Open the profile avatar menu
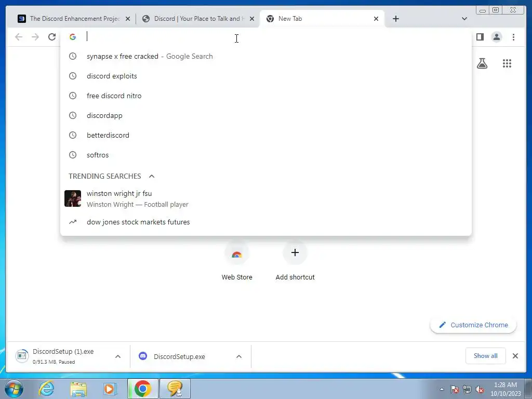Image resolution: width=532 pixels, height=399 pixels. click(496, 37)
